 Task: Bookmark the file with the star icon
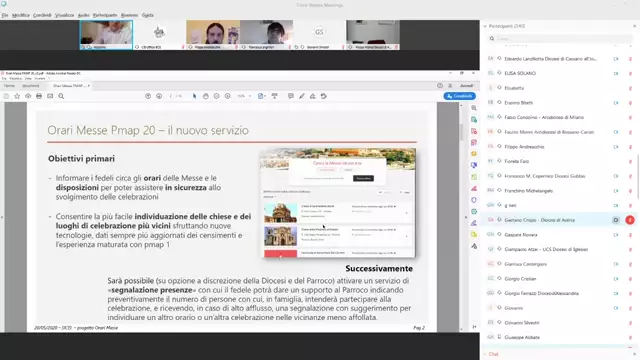tap(17, 96)
